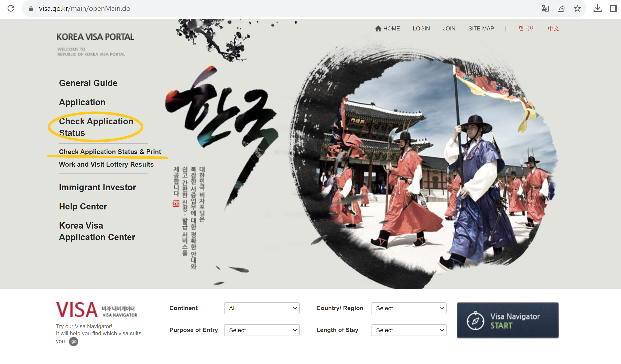Select Check Application Status & Print
Screen dimensions: 621x364
click(x=110, y=152)
